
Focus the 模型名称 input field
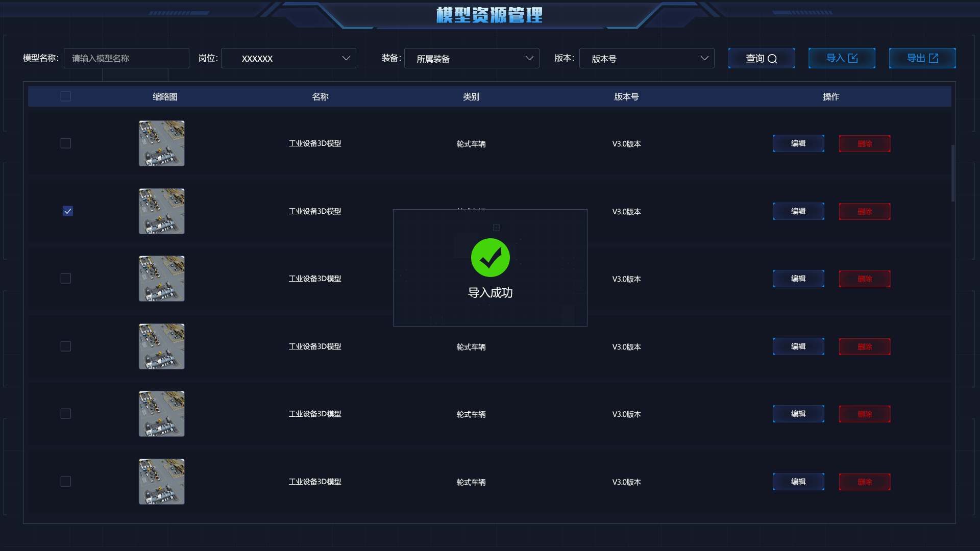(x=126, y=58)
